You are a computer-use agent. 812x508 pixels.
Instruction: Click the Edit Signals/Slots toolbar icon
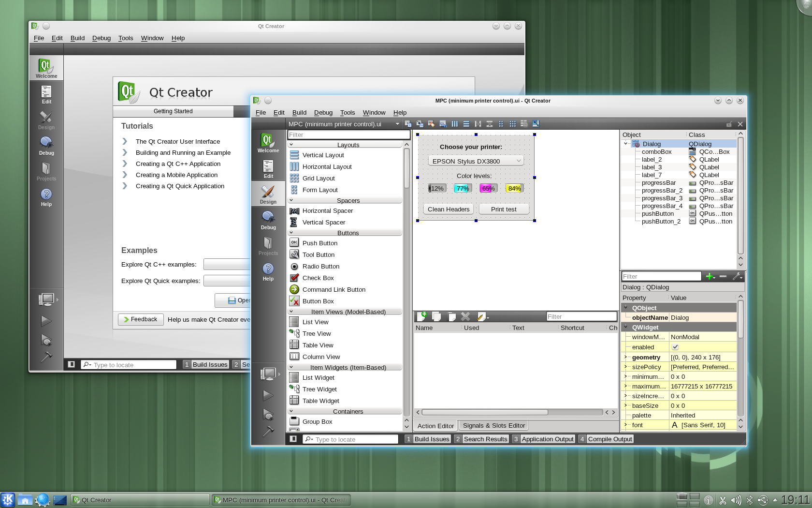point(420,124)
